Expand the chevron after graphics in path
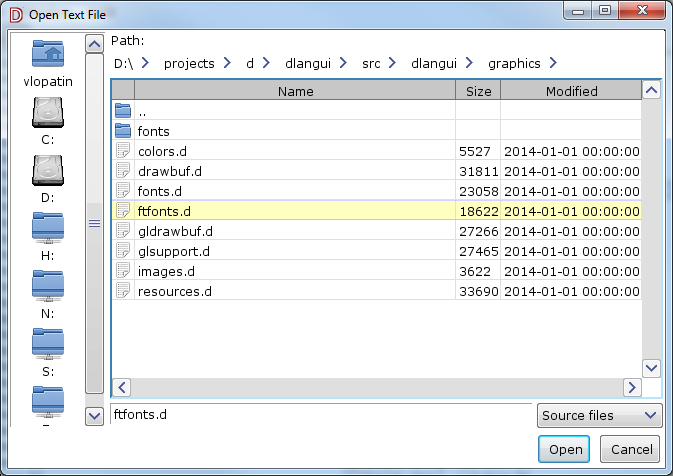The image size is (673, 476). pyautogui.click(x=551, y=63)
